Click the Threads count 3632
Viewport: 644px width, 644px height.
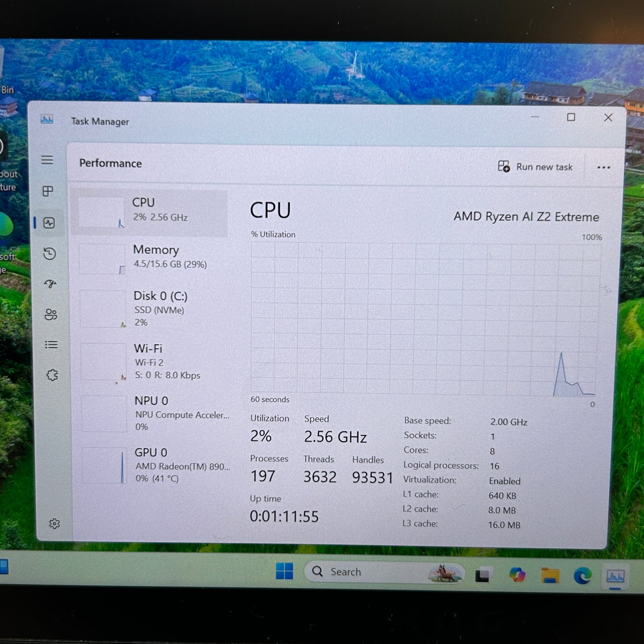[x=320, y=477]
